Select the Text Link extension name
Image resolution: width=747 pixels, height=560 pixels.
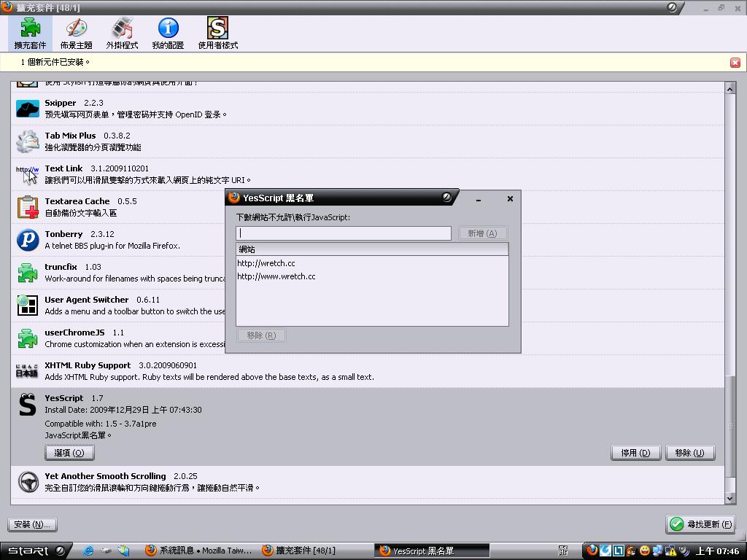pyautogui.click(x=63, y=168)
